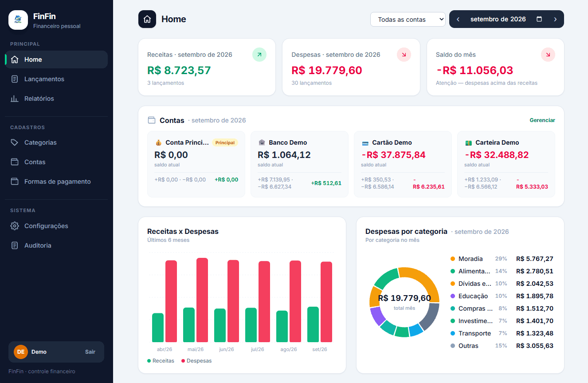The height and width of the screenshot is (383, 588).
Task: Open Home in the sidebar
Action: 56,59
